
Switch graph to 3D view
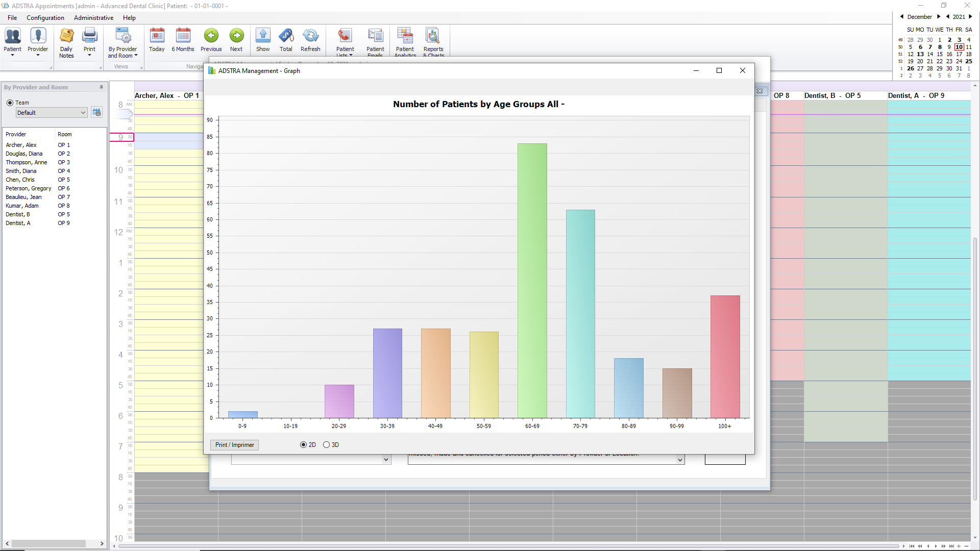point(327,444)
